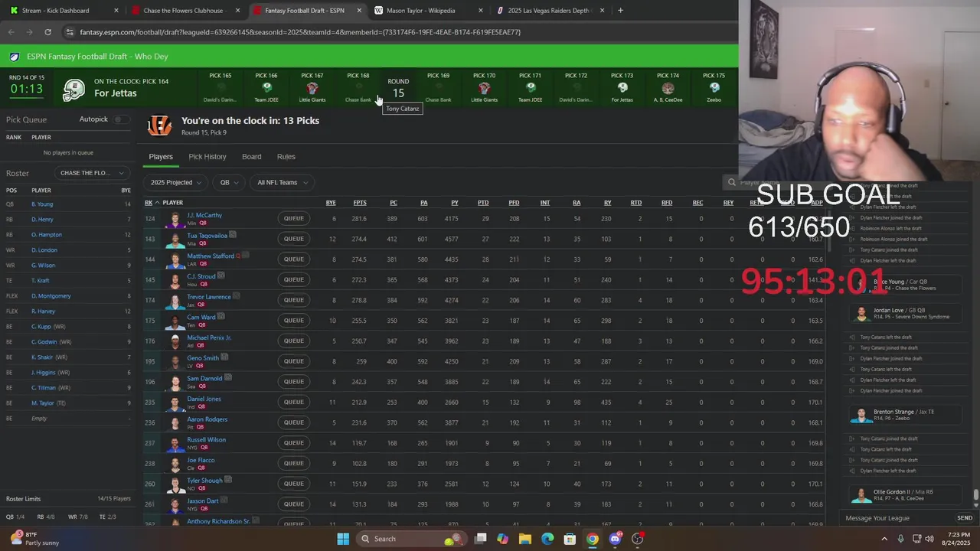Queue Matthew Stafford

294,259
